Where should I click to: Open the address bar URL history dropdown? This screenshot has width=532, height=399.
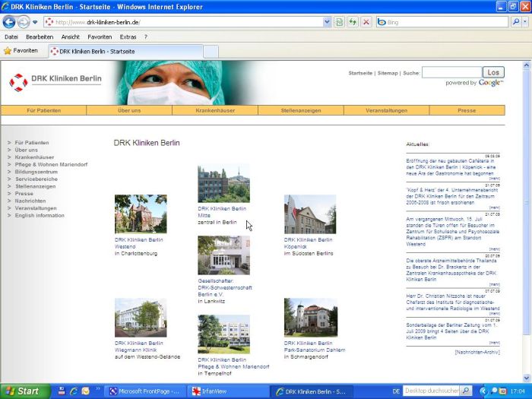point(327,22)
